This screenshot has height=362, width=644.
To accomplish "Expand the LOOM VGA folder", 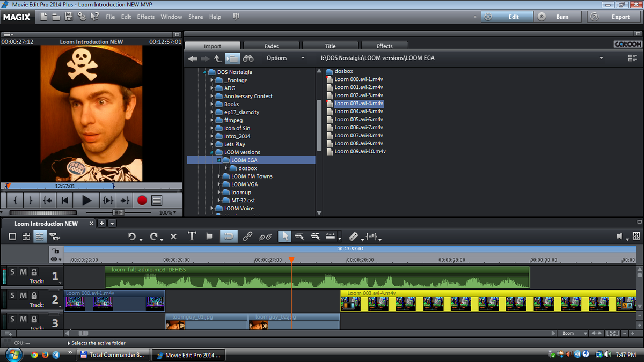I will (219, 184).
